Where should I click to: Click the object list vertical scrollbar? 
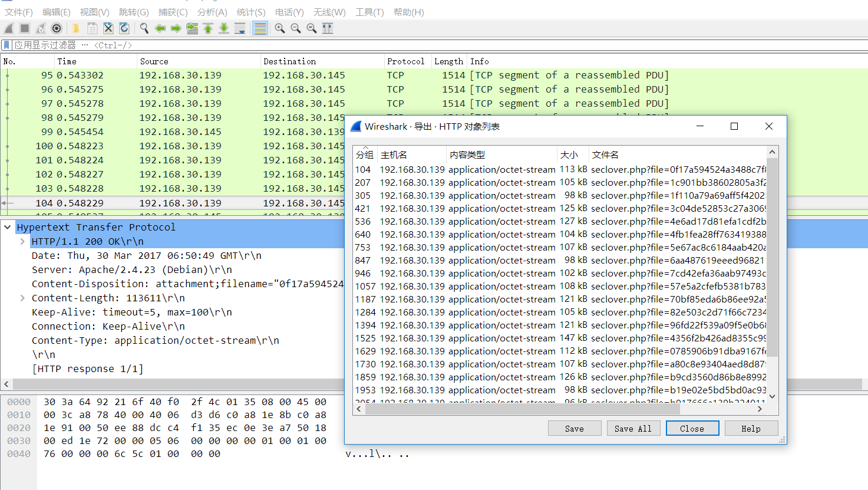point(772,265)
